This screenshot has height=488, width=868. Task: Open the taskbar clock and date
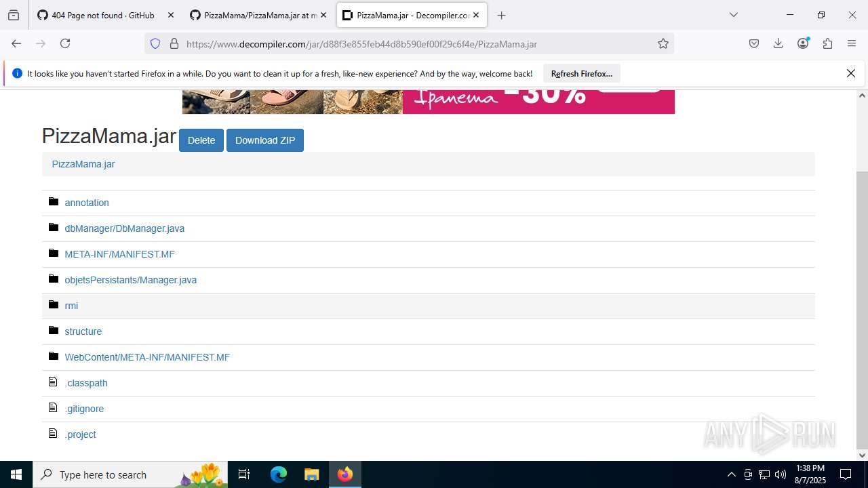[x=810, y=474]
